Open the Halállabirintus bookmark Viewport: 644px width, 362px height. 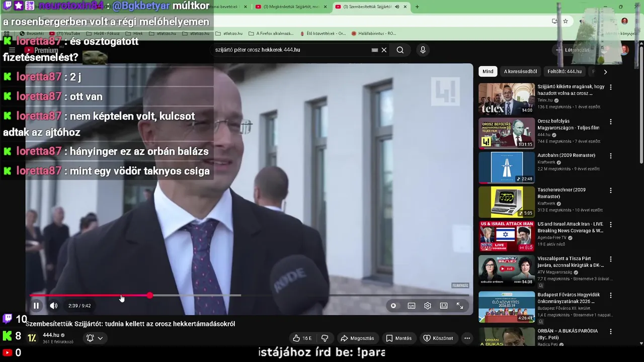click(x=374, y=34)
